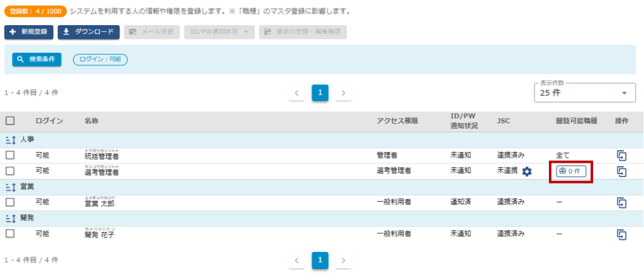Click the copy icon for 統括管理者 row
The width and height of the screenshot is (644, 274).
point(621,155)
